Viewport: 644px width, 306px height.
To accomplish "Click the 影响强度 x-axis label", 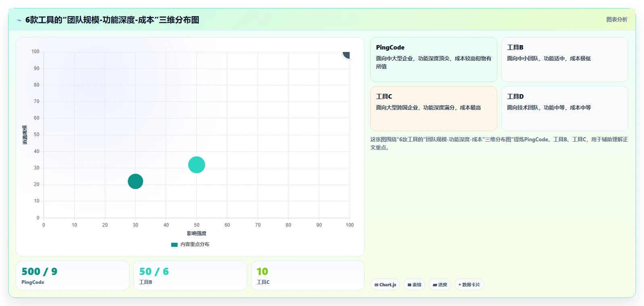I will click(x=196, y=234).
